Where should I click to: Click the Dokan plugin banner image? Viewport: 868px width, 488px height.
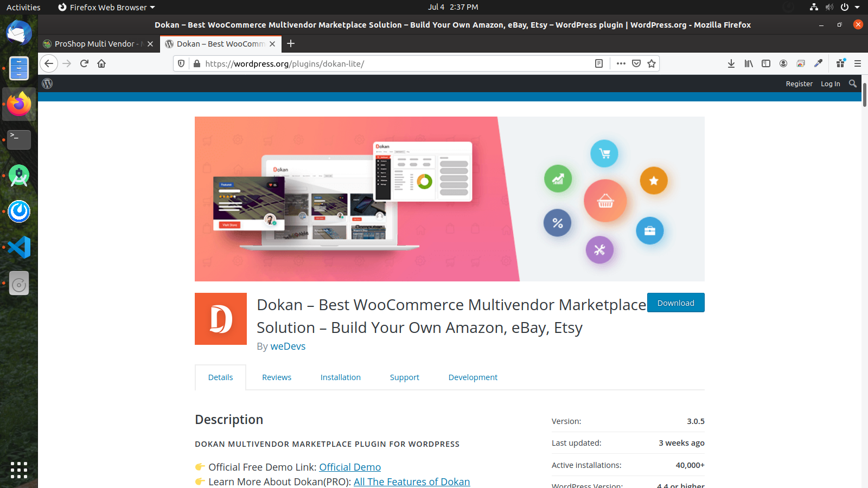point(450,199)
